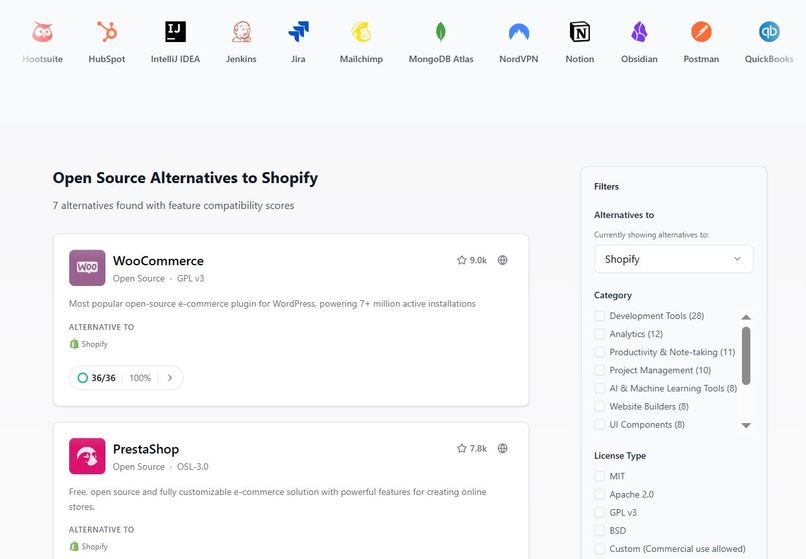Open the WooCommerce title link
Viewport: 806px width, 559px height.
pyautogui.click(x=158, y=261)
